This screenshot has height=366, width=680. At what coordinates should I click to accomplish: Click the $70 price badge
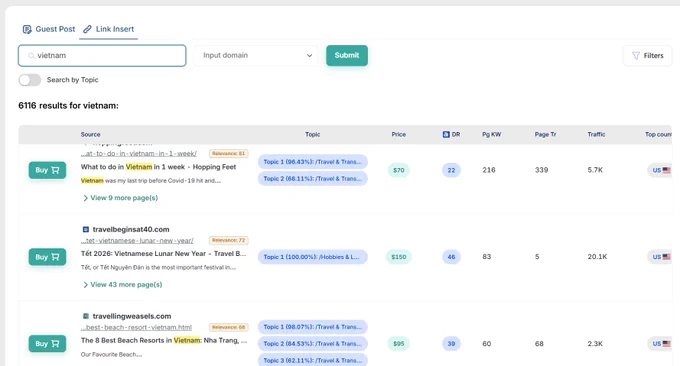[x=399, y=170]
